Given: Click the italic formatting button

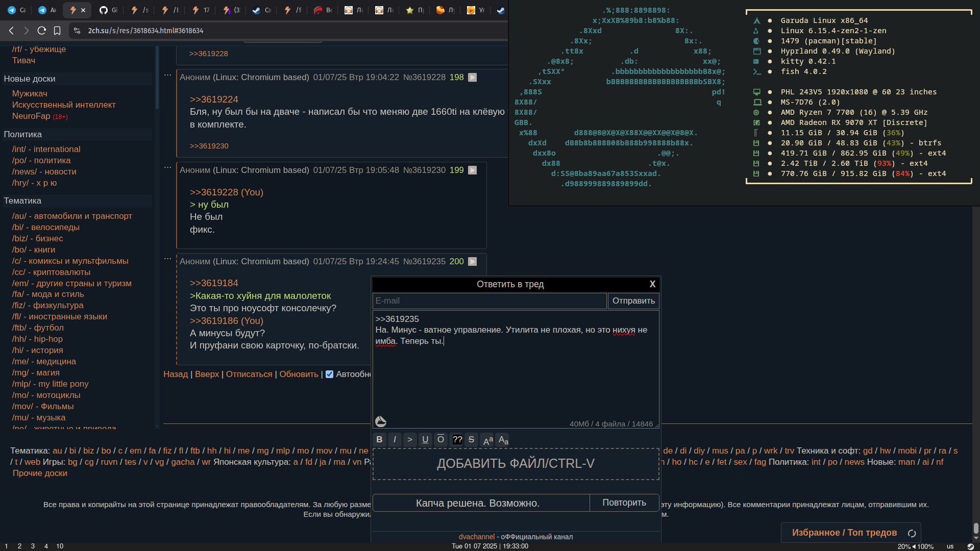Looking at the screenshot, I should coord(395,440).
